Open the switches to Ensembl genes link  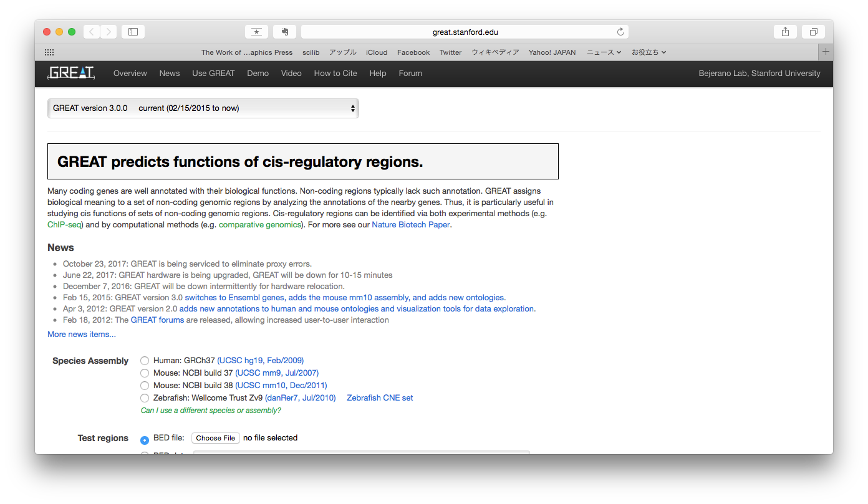[345, 298]
